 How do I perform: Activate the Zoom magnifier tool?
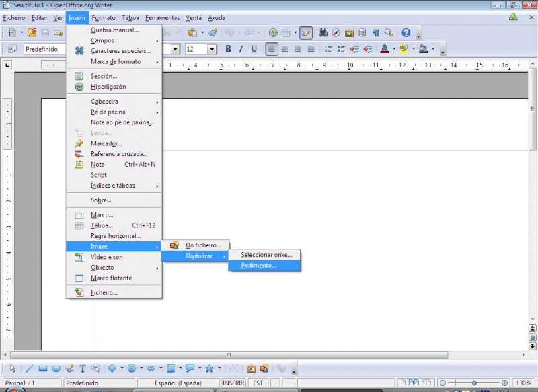pyautogui.click(x=387, y=32)
